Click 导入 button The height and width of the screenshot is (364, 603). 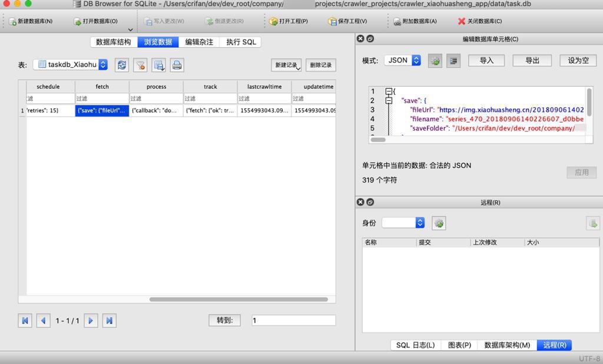[486, 61]
